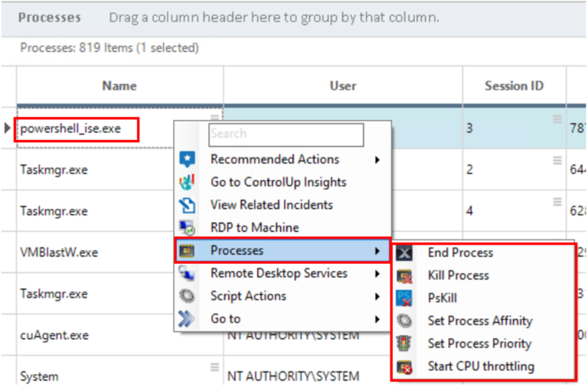Select Start CPU throttling
The image size is (588, 387).
(483, 367)
